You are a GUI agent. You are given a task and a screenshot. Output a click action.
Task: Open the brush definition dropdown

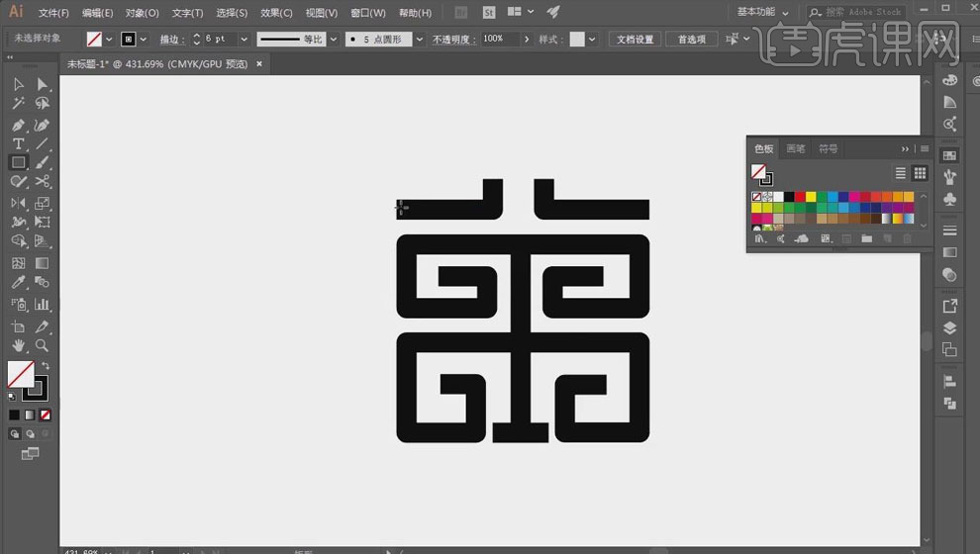coord(420,40)
